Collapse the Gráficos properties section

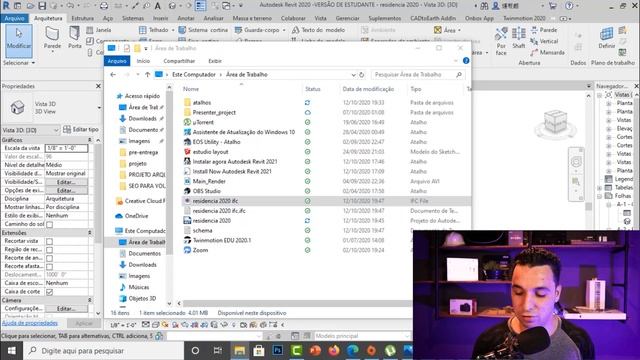tap(89, 140)
